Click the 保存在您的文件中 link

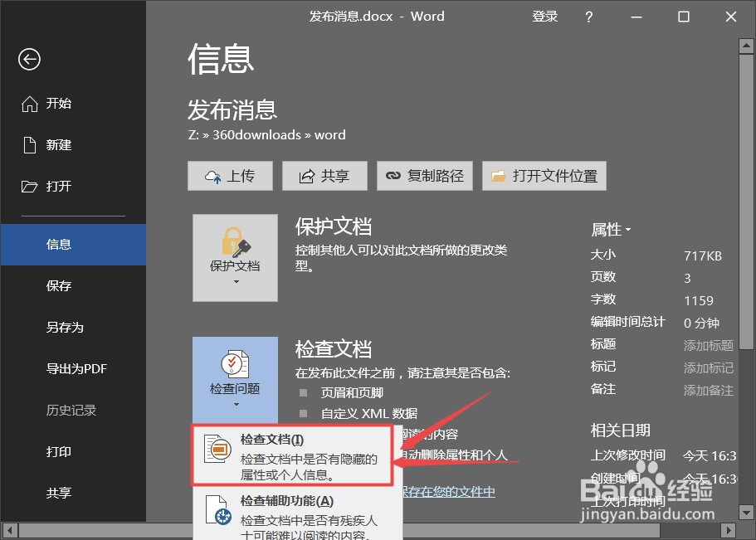pos(448,492)
